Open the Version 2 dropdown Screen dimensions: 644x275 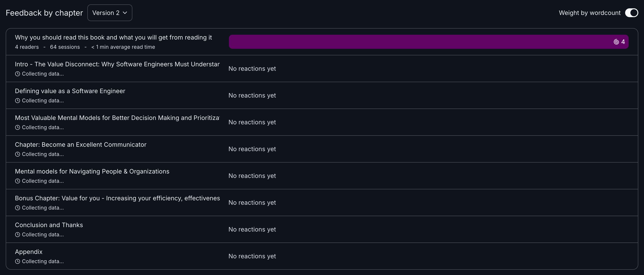pos(110,13)
